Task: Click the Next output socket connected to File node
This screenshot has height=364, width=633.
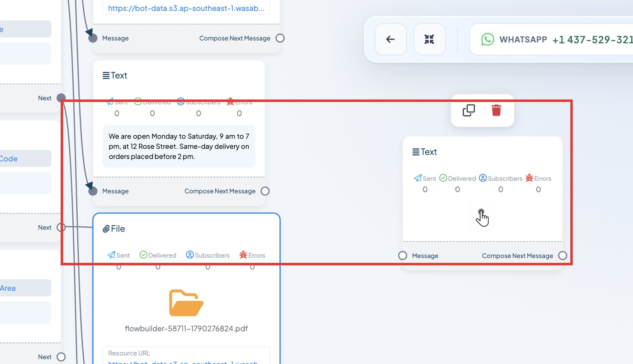Action: (61, 227)
